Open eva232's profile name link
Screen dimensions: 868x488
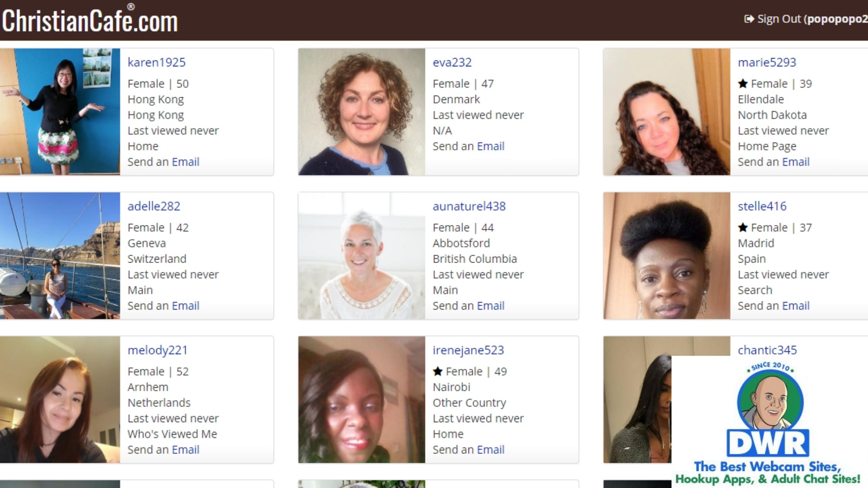(x=452, y=62)
